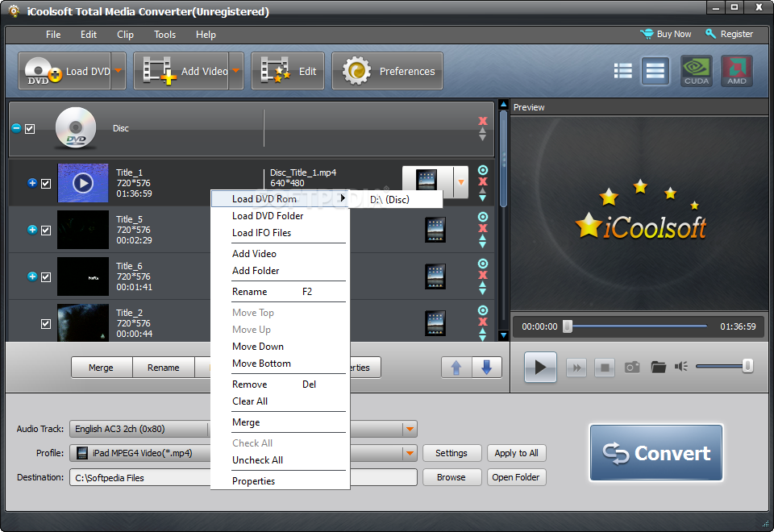Toggle NVIDIA CUDA acceleration icon

pos(697,71)
